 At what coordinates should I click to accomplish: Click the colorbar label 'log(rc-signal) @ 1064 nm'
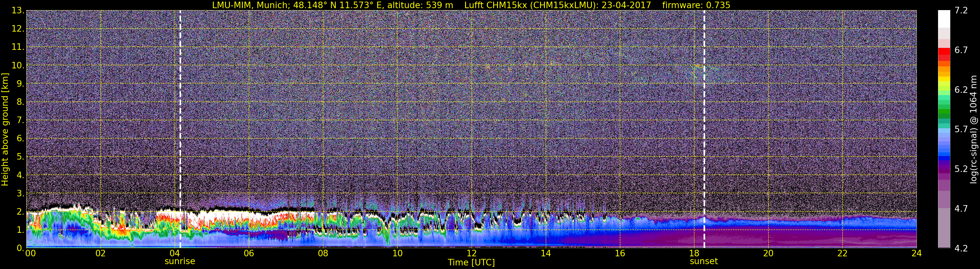[x=973, y=130]
